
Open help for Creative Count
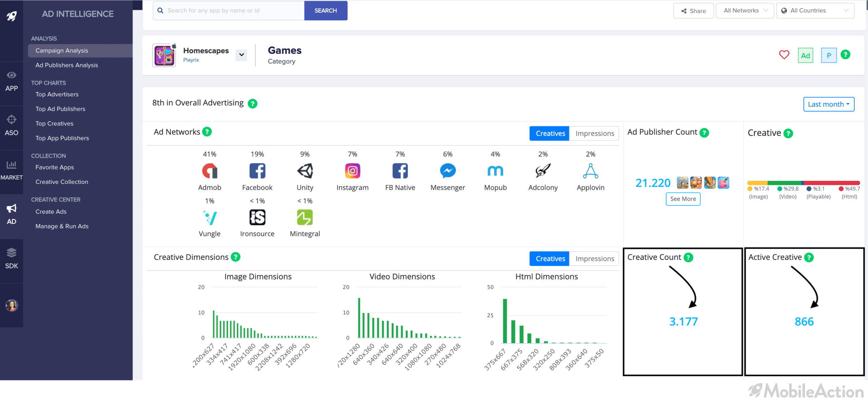[688, 257]
